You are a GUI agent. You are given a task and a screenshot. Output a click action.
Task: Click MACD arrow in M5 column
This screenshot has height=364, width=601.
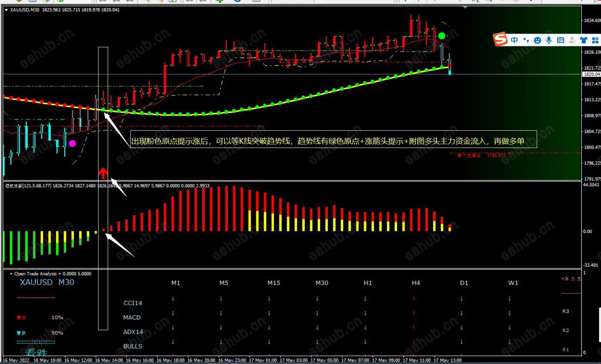click(221, 313)
